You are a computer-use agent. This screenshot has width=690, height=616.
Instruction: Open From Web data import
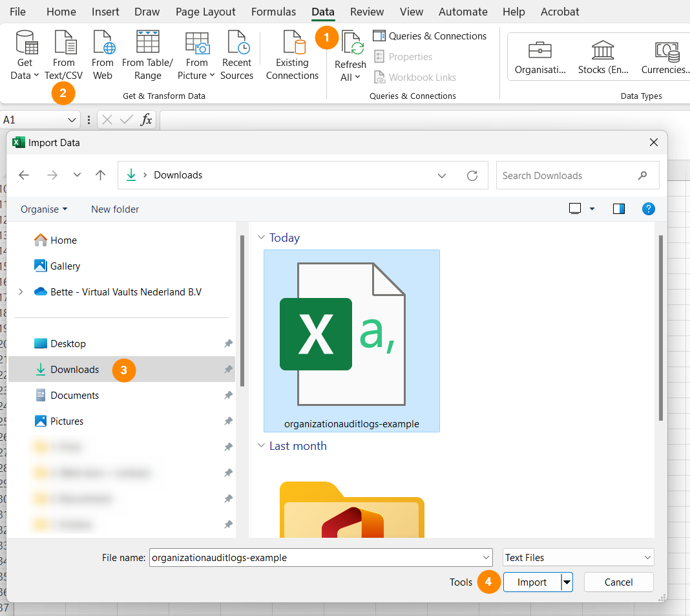click(x=103, y=43)
